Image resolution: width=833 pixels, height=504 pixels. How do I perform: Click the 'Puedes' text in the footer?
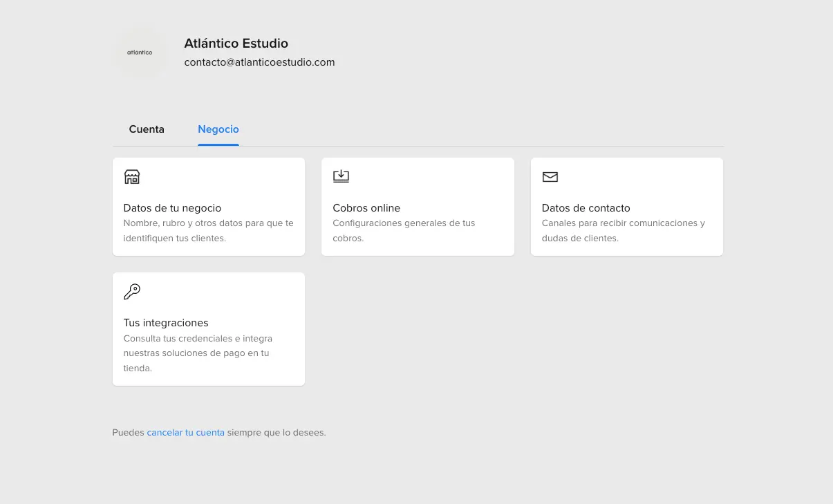(x=129, y=433)
